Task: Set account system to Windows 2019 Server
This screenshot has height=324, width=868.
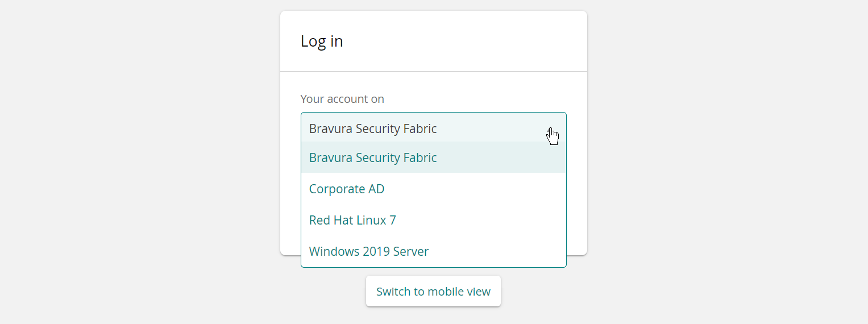Action: click(369, 251)
